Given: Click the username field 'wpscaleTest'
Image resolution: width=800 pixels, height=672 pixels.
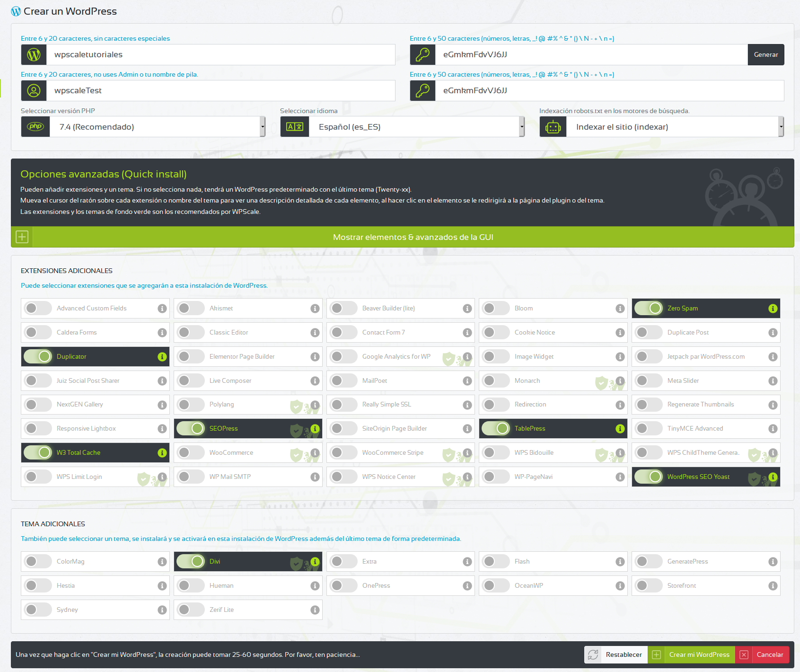Looking at the screenshot, I should (x=221, y=91).
